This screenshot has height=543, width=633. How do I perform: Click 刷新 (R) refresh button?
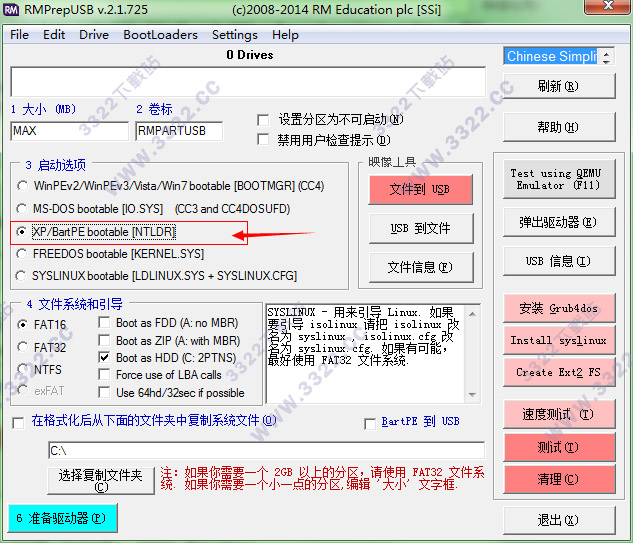pos(559,86)
